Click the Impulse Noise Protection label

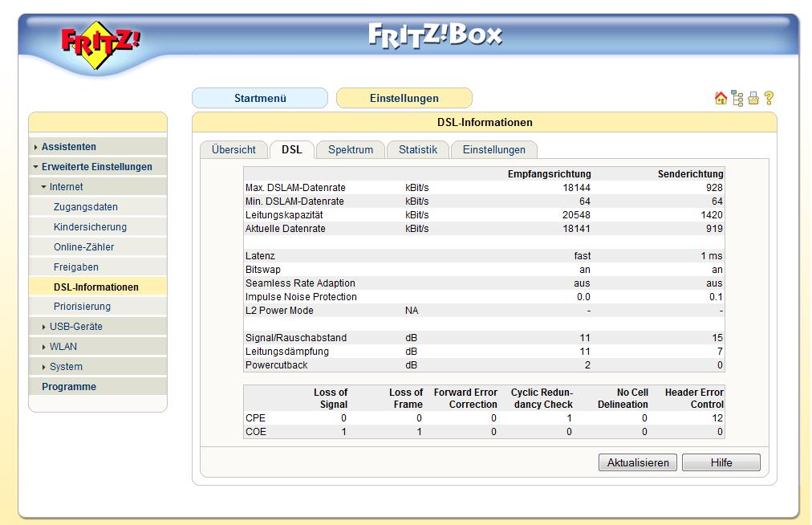301,297
